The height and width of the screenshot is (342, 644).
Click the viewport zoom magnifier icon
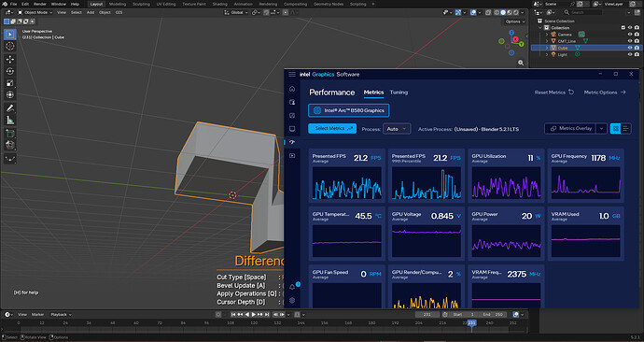coord(521,63)
